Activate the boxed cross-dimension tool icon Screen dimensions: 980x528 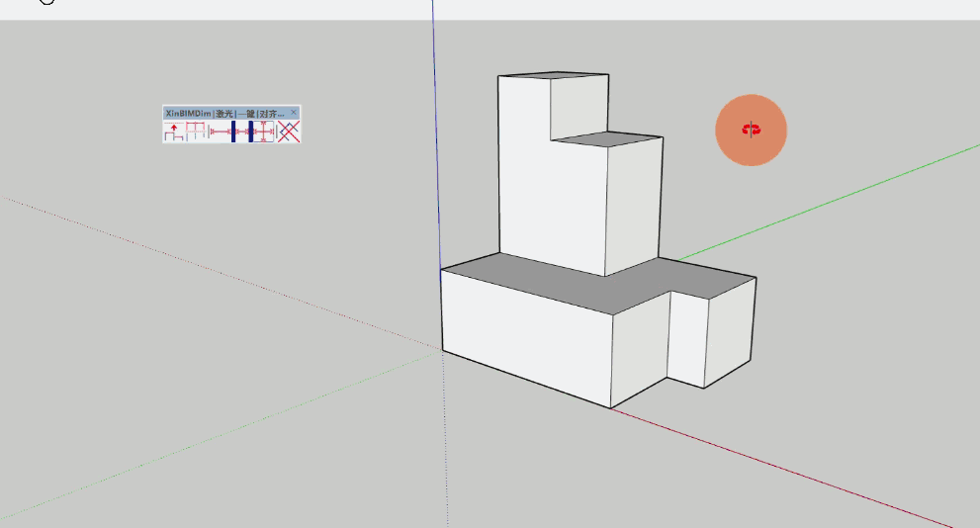click(264, 132)
